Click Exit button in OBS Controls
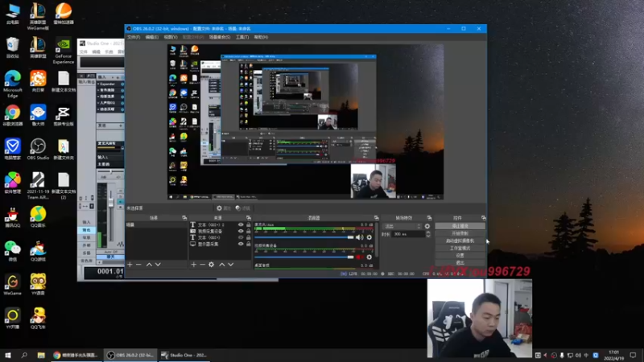 coord(460,263)
